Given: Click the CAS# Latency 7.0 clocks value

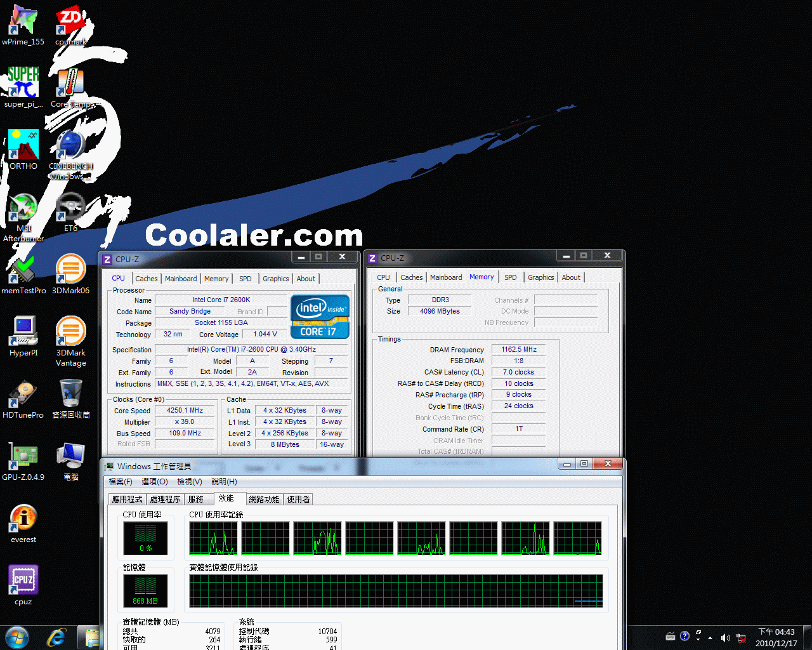Looking at the screenshot, I should pos(519,373).
